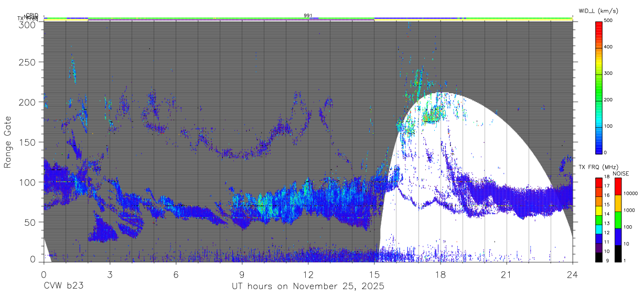Click the '24' hour label on the time axis
Image resolution: width=644 pixels, height=297 pixels.
tap(573, 274)
